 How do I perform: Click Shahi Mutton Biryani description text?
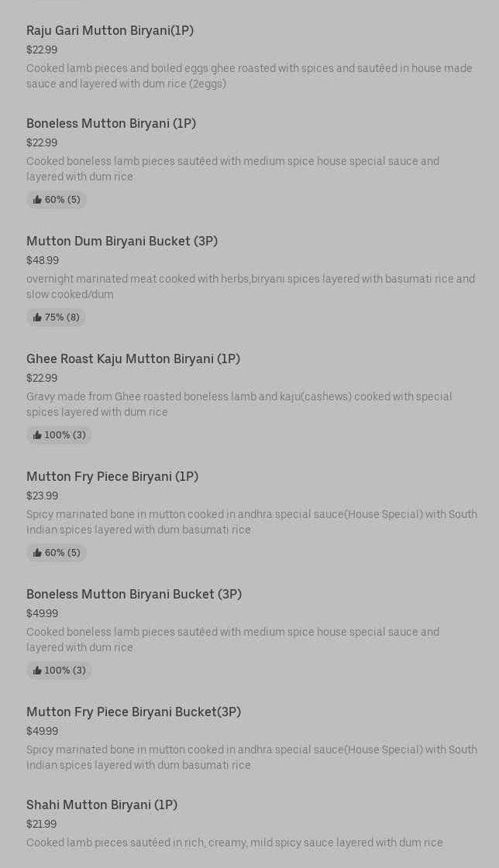pos(234,842)
